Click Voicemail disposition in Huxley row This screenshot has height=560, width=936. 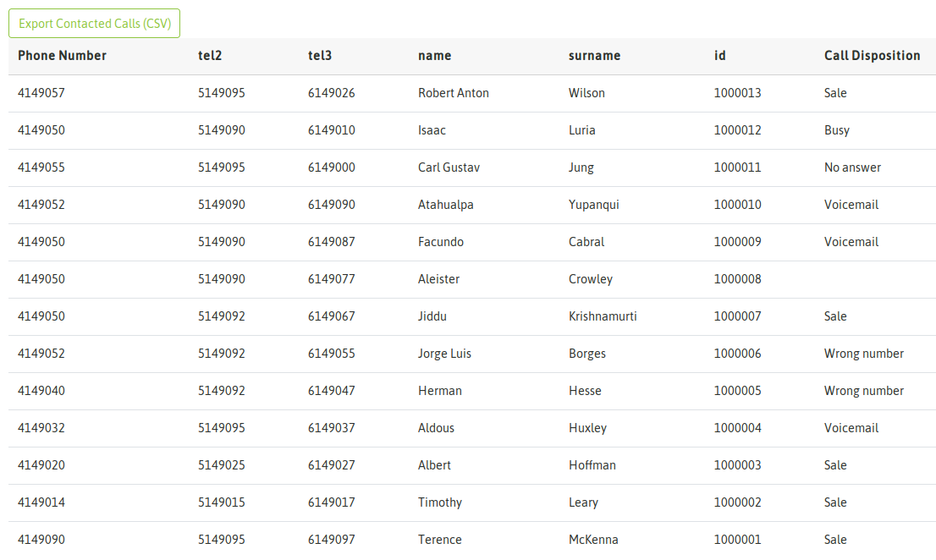pos(851,427)
